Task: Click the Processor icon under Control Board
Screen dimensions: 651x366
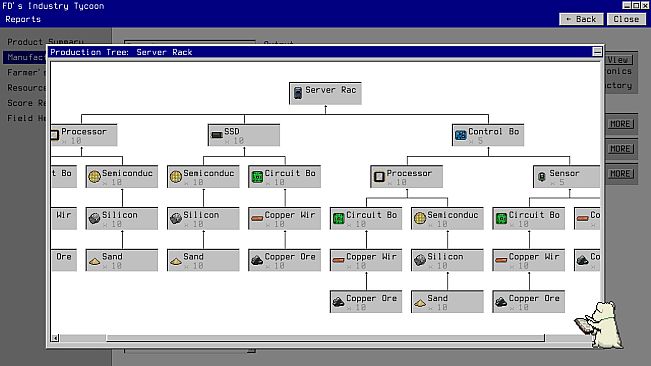Action: [379, 177]
